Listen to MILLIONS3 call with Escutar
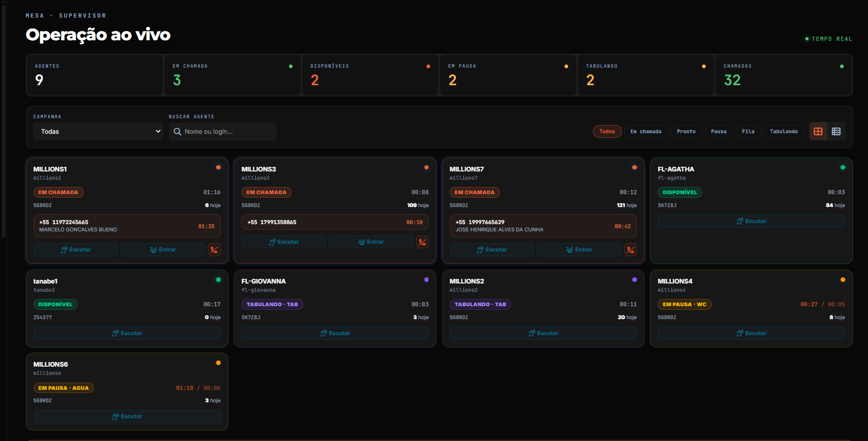The height and width of the screenshot is (441, 868). coord(284,242)
